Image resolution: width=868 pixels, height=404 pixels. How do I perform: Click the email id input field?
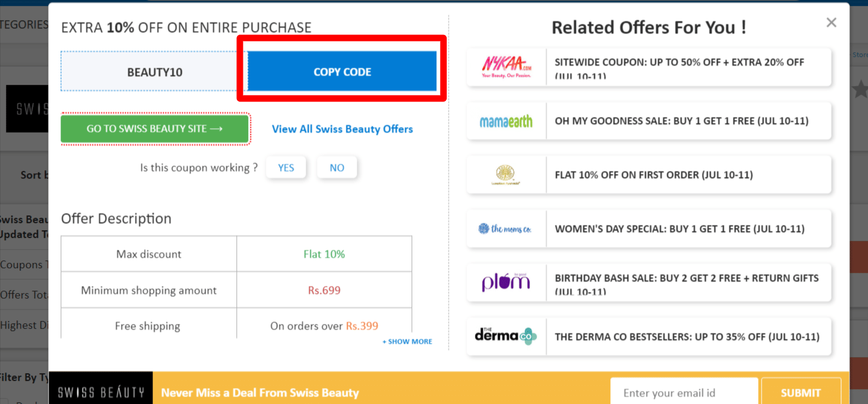[683, 393]
